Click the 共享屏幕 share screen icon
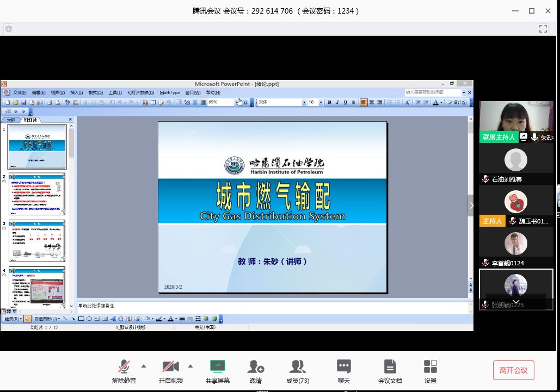560x392 pixels. (217, 371)
